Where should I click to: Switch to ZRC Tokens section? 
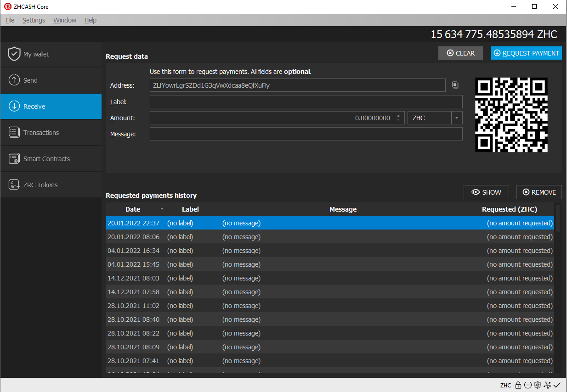point(51,185)
